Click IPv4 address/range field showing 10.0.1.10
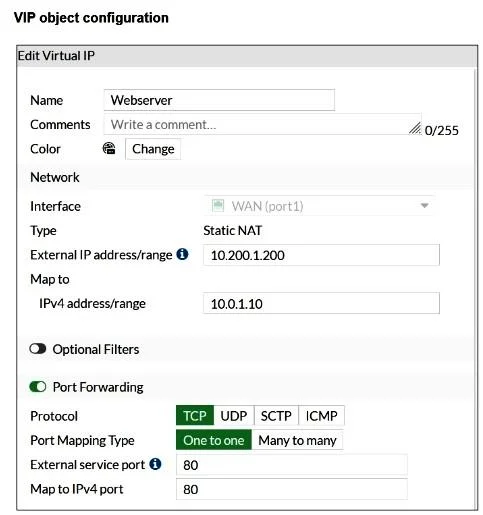 (x=321, y=303)
